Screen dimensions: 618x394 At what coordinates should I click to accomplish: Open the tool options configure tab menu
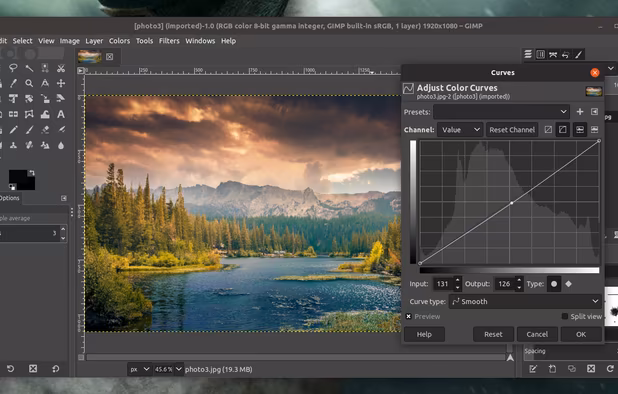(64, 198)
